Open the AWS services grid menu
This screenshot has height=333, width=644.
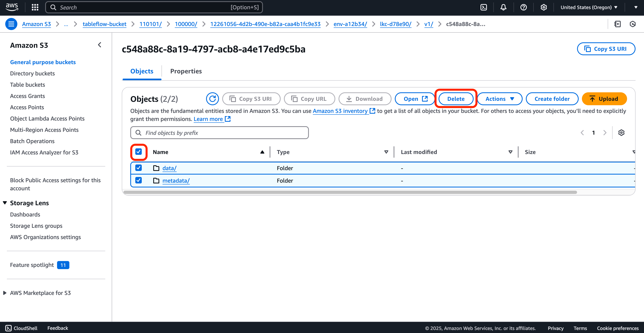pos(35,7)
